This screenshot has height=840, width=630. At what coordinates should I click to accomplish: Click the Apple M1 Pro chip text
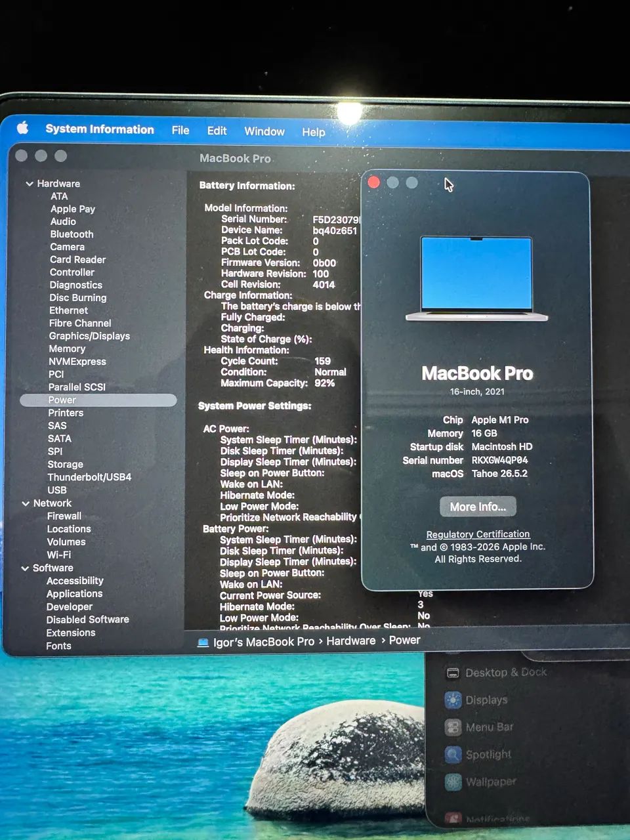(499, 420)
